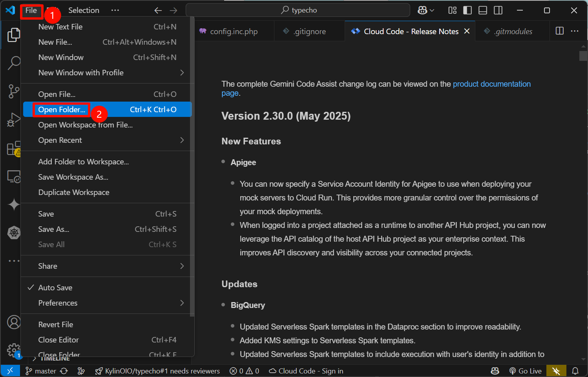Open the Source Control view icon
The image size is (588, 377).
pyautogui.click(x=14, y=91)
